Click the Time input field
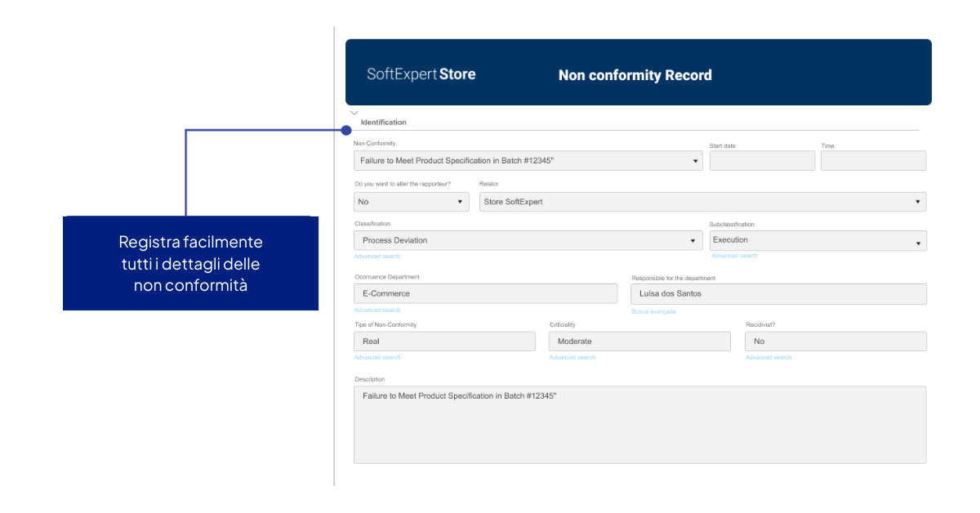This screenshot has height=513, width=980. pos(873,161)
